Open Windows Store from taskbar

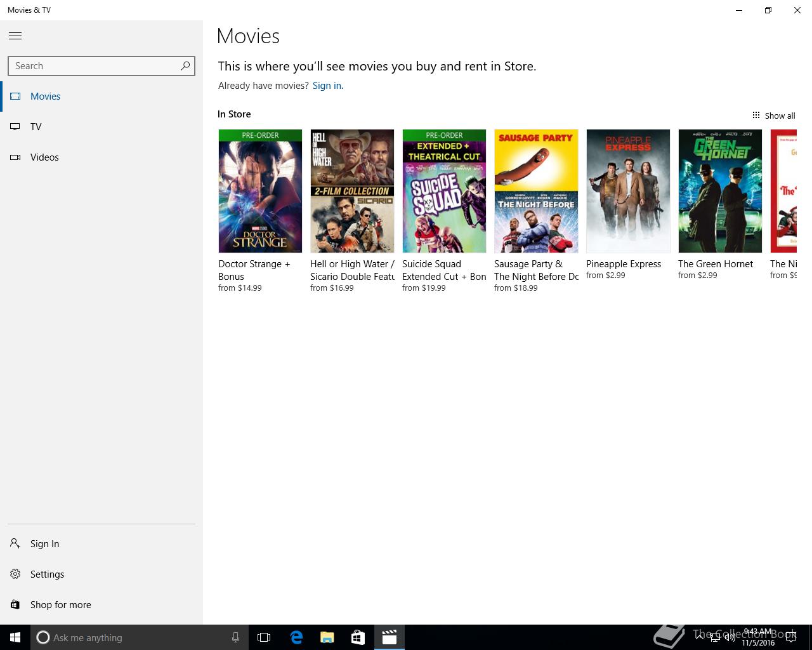[x=358, y=637]
